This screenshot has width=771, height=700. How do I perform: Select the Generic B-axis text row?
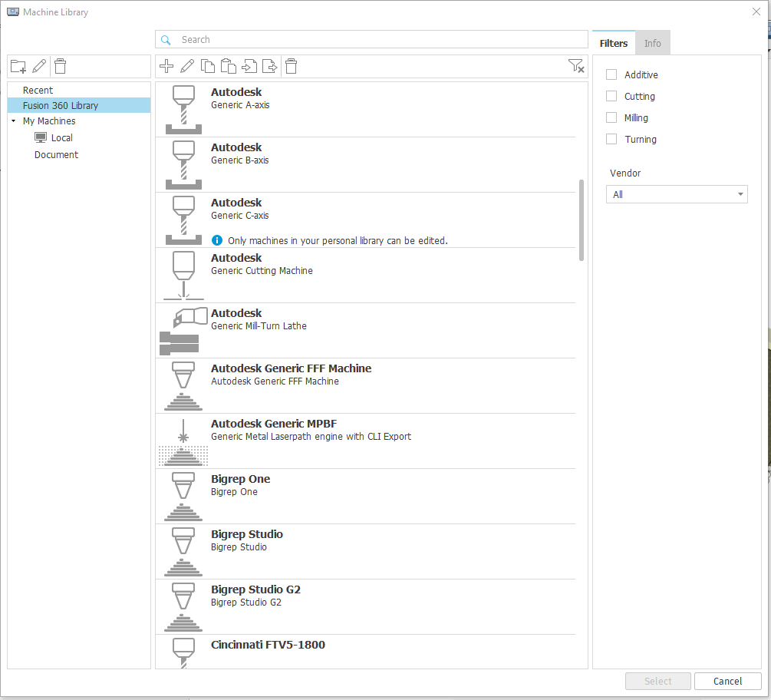click(240, 160)
